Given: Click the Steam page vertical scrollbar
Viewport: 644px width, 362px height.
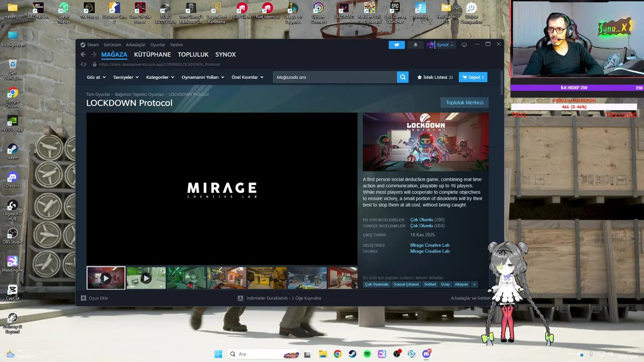Looking at the screenshot, I should click(502, 83).
